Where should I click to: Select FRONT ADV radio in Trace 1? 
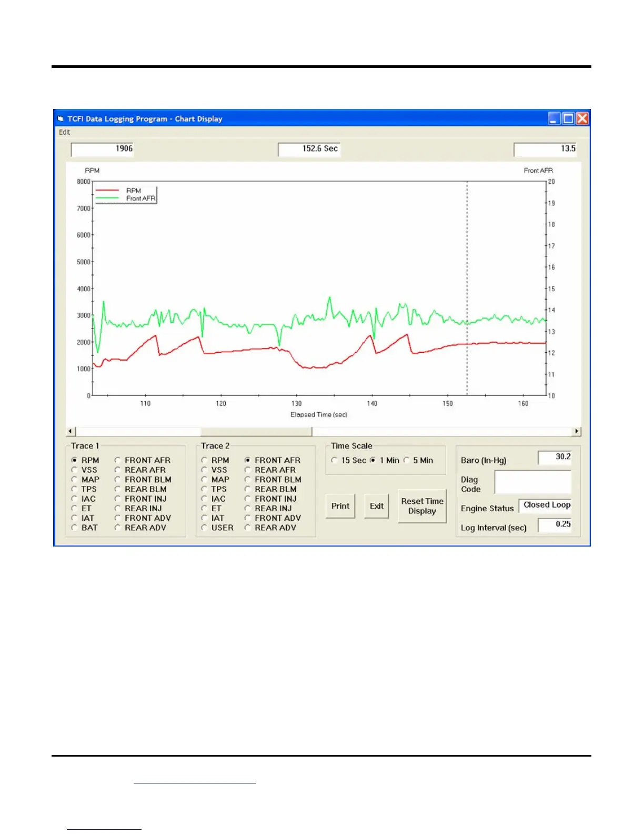118,518
